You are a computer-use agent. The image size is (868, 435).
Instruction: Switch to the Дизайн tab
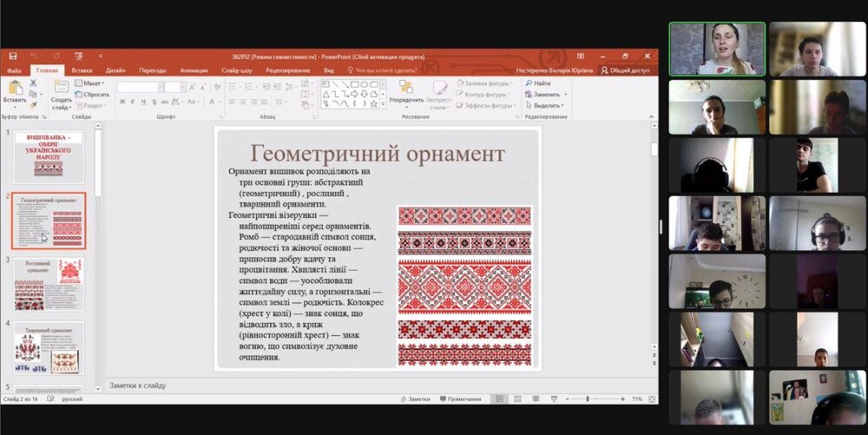coord(115,70)
